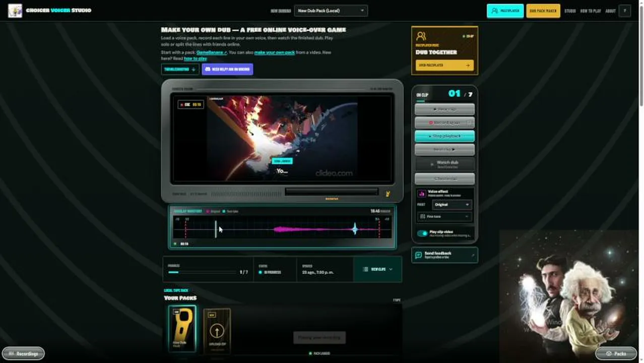
Task: Expand the Troubleshooting button
Action: click(180, 69)
